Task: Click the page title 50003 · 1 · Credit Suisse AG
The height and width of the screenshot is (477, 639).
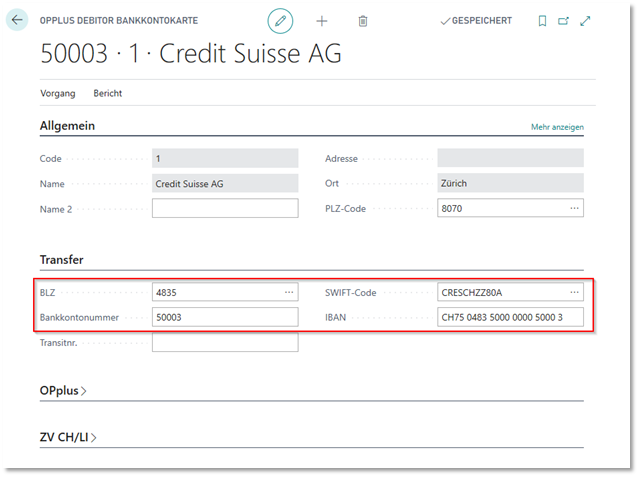Action: 191,53
